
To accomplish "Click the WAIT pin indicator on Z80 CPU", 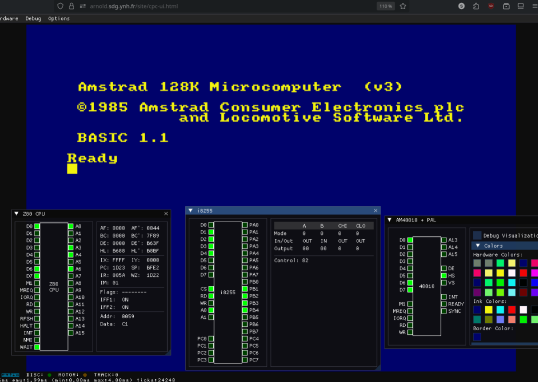I will click(x=37, y=347).
